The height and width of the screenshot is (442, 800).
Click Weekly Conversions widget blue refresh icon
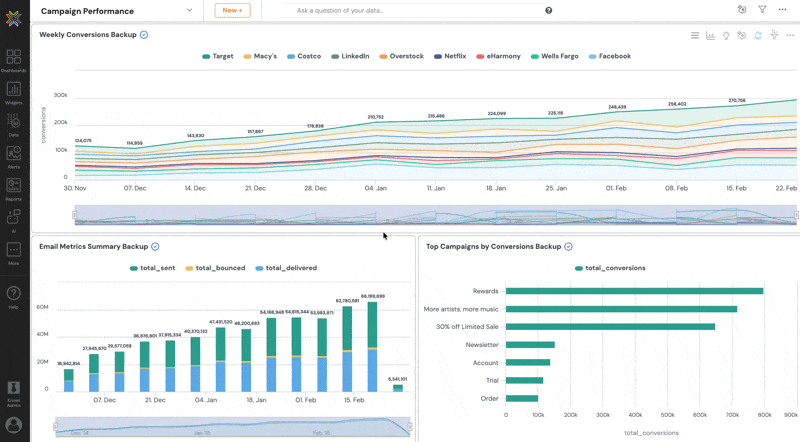(x=758, y=35)
